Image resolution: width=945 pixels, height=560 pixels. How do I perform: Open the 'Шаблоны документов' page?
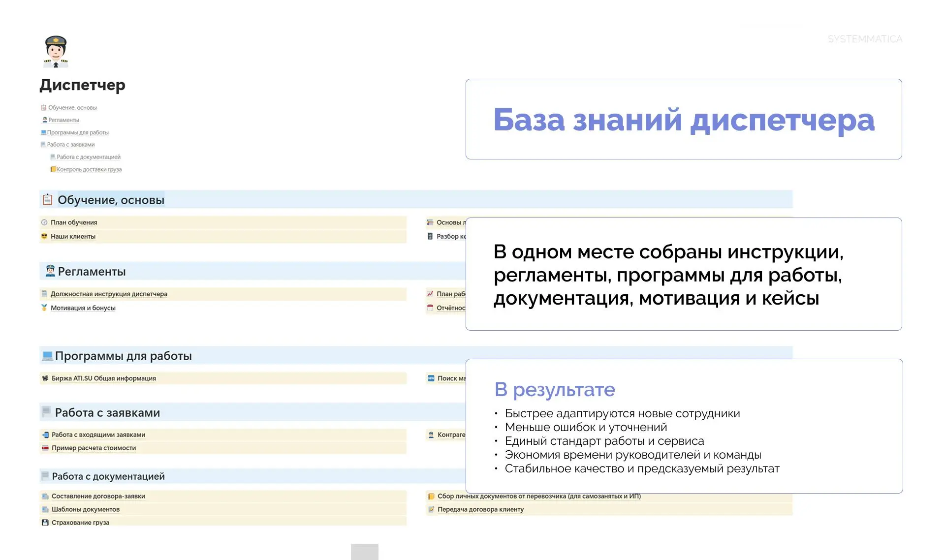(x=86, y=509)
